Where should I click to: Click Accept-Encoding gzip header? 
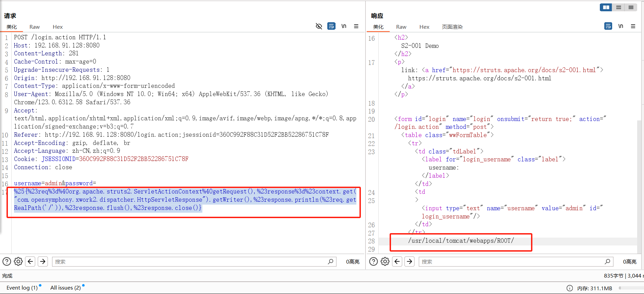click(x=72, y=143)
